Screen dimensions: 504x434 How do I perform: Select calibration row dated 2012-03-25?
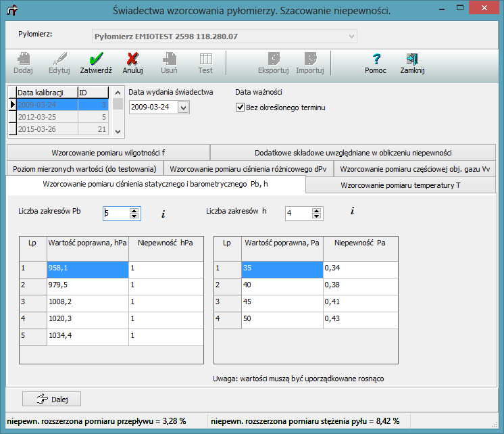tap(62, 117)
